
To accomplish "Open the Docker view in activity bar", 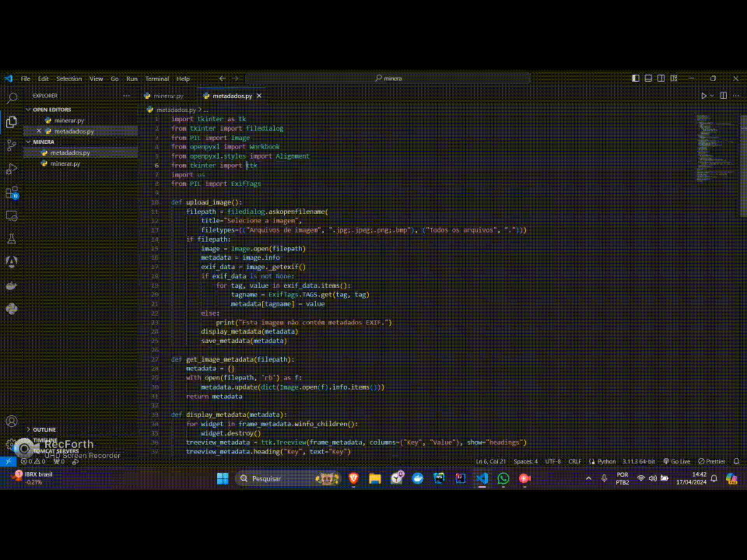I will tap(12, 286).
